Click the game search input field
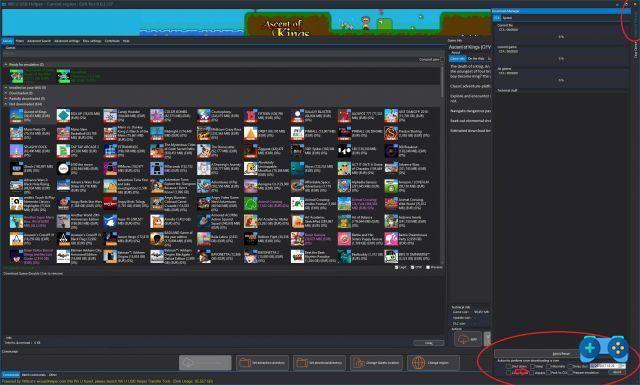The width and height of the screenshot is (640, 385). point(223,53)
